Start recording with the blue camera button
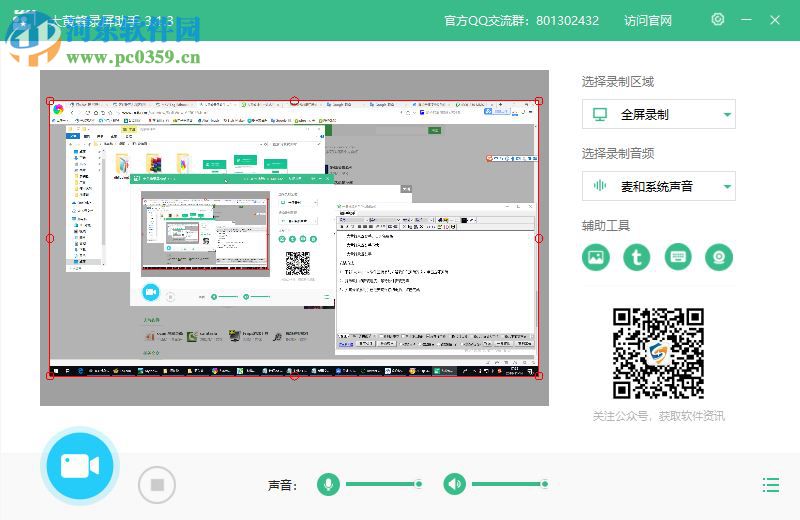800x520 pixels. tap(80, 466)
